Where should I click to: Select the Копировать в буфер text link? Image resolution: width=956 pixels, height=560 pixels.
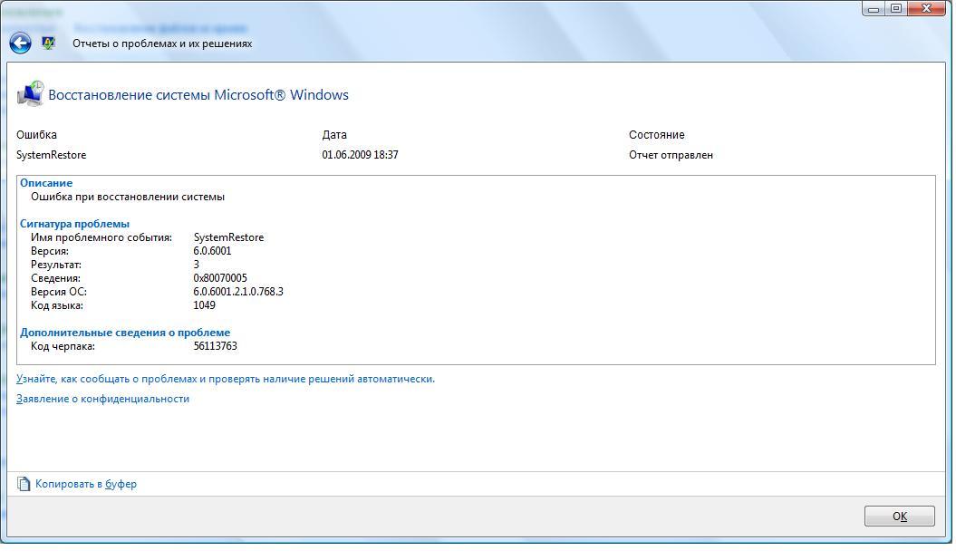86,484
